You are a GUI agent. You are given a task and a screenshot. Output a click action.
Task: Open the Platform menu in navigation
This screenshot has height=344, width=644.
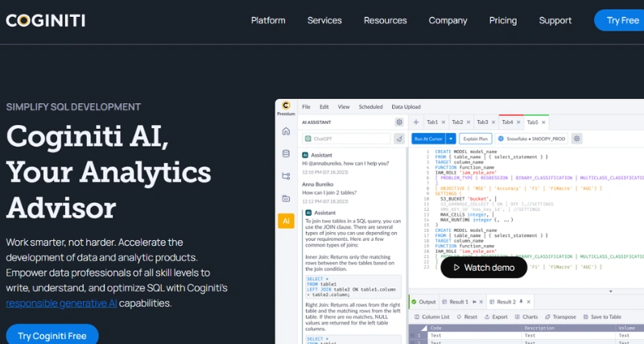click(x=268, y=20)
